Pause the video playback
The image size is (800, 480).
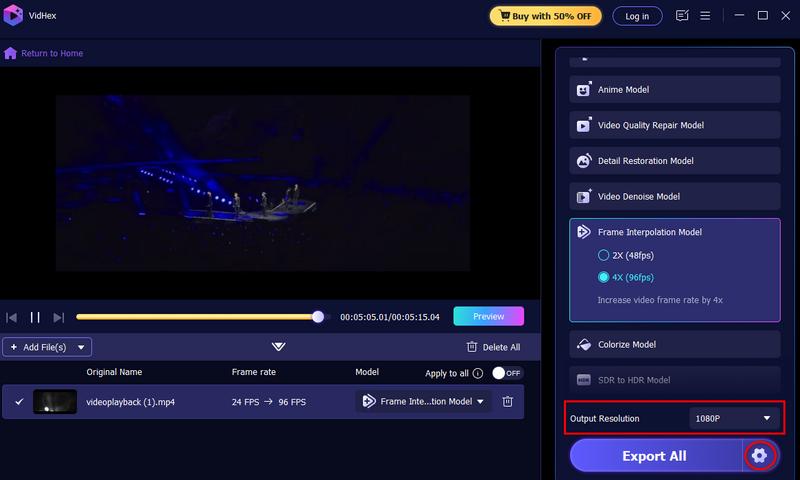tap(35, 317)
